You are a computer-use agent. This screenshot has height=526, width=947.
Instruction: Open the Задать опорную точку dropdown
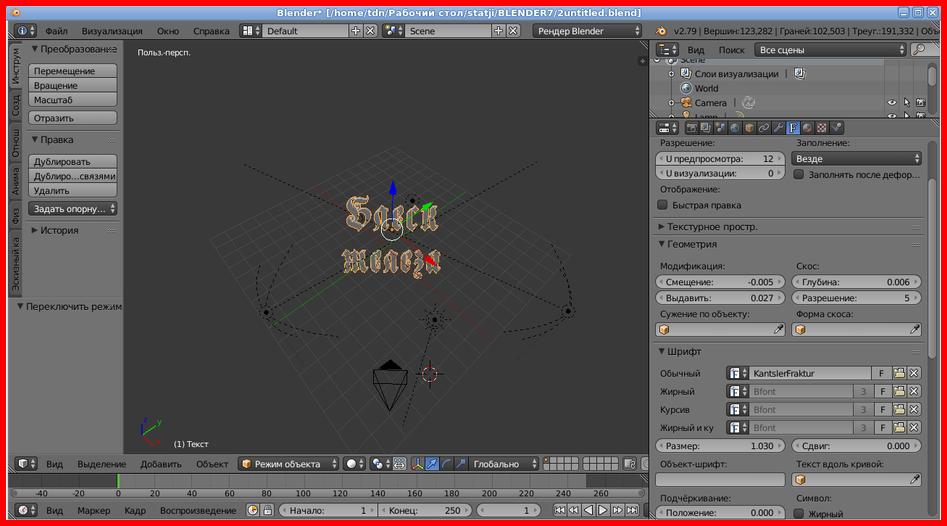(x=72, y=209)
